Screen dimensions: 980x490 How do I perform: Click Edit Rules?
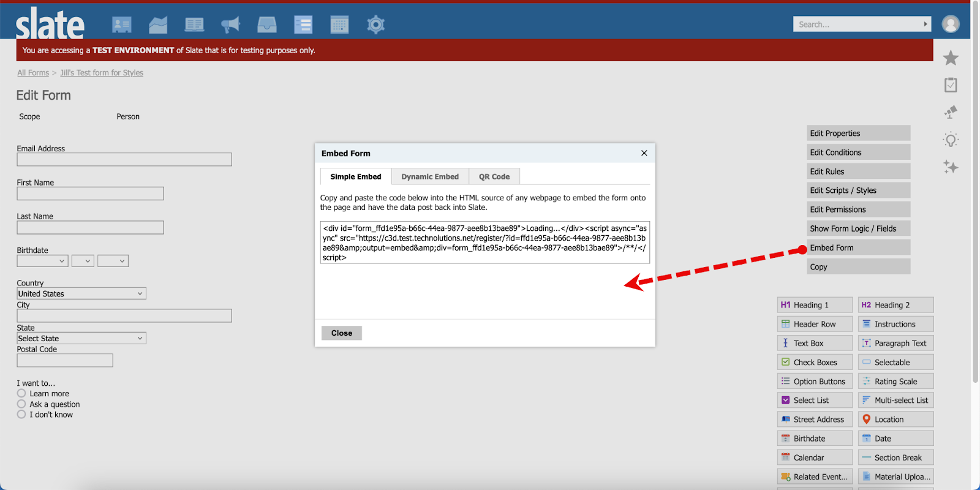859,171
